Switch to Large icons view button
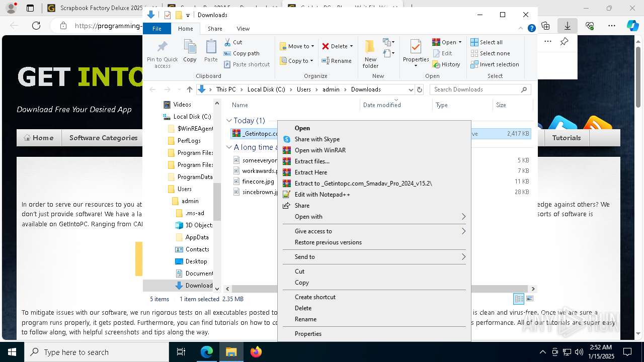This screenshot has width=644, height=362. 529,299
